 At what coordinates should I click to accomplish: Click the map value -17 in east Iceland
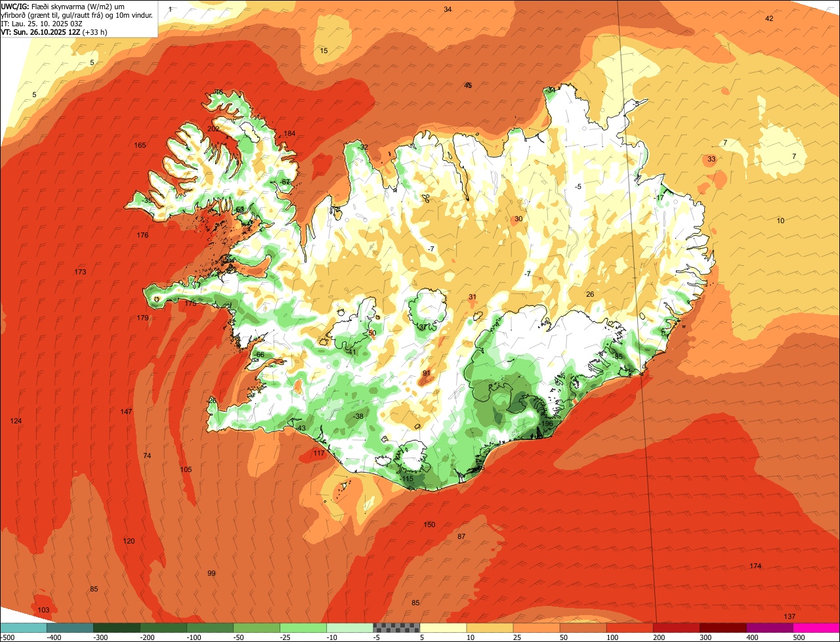tap(660, 198)
